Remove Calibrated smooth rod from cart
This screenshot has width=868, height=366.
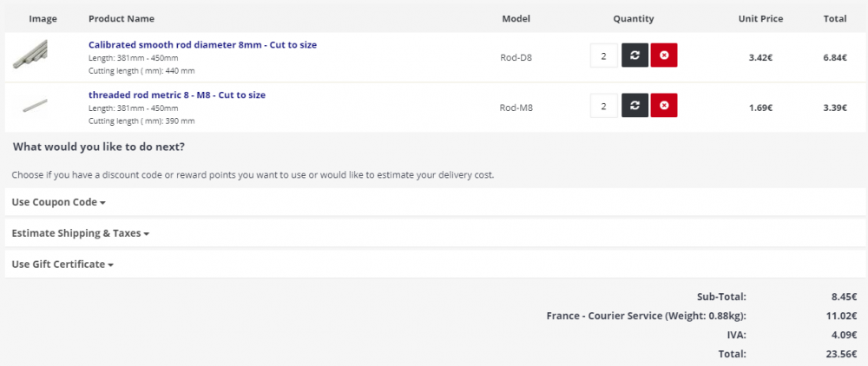point(664,56)
